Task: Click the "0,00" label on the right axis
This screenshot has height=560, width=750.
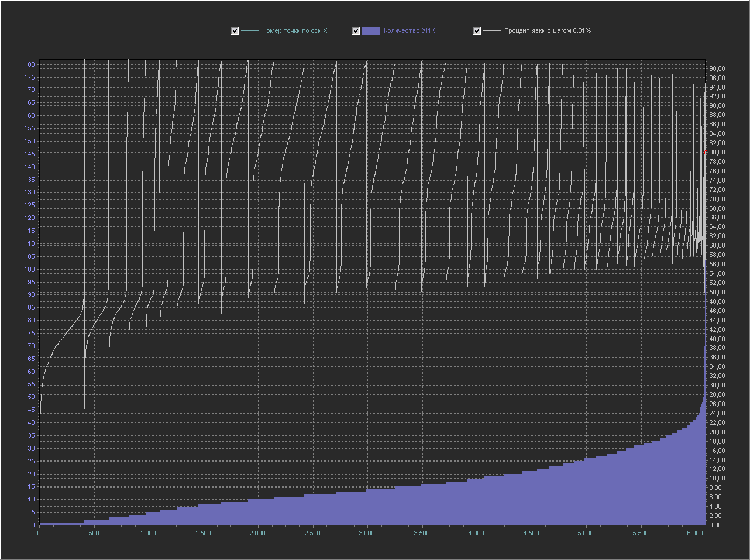Action: pos(717,525)
